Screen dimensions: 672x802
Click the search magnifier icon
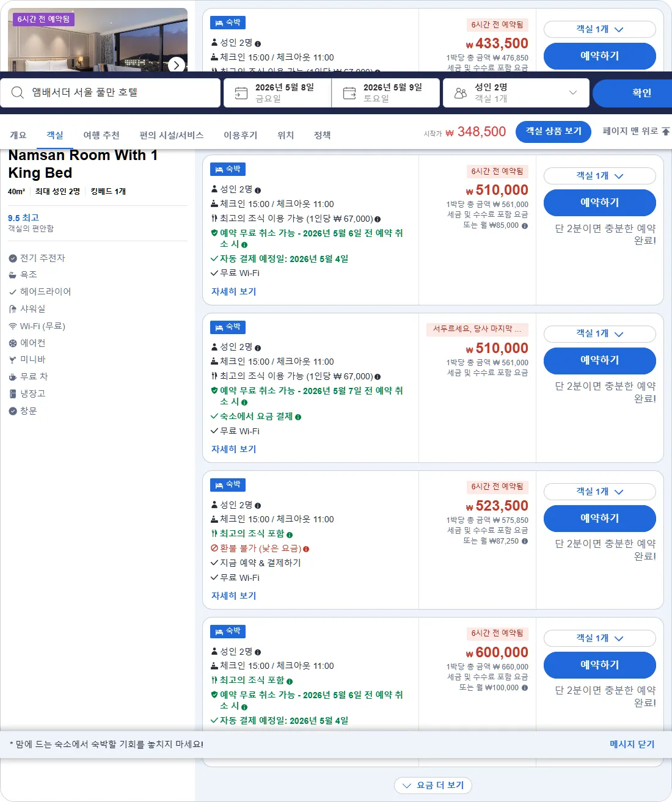pos(18,93)
